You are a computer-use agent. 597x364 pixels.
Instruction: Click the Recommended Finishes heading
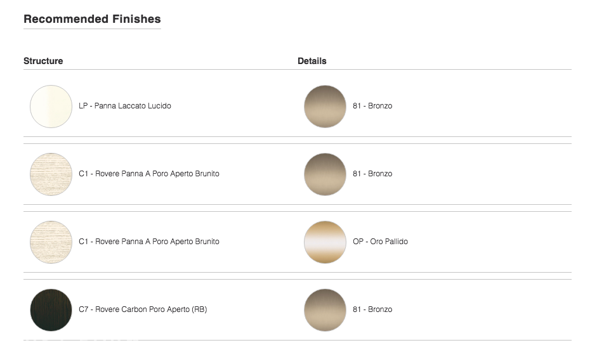pyautogui.click(x=92, y=19)
